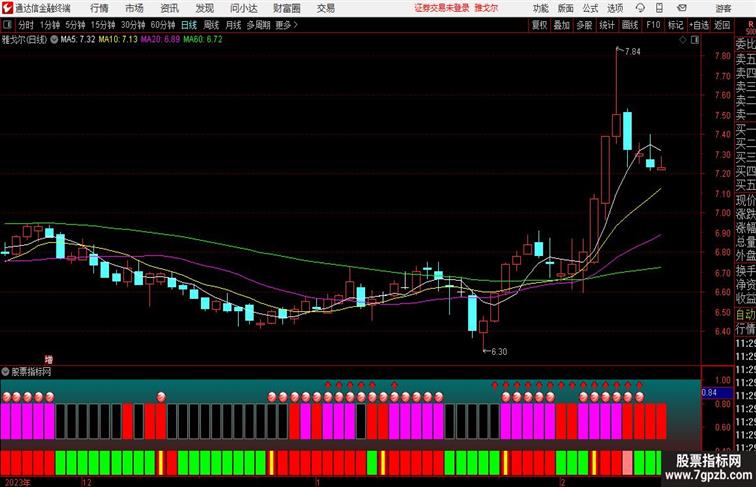This screenshot has height=487, width=756.
Task: Open the 版面 menu
Action: 566,8
